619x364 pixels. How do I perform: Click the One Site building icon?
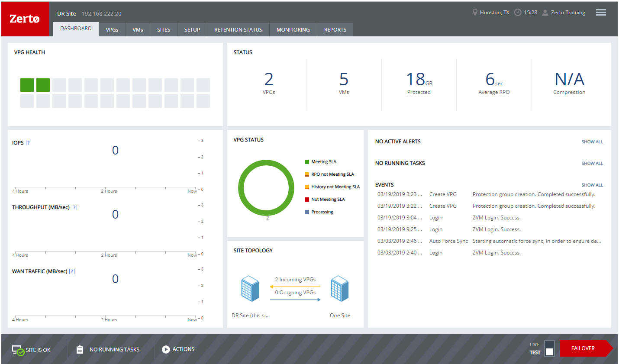tap(339, 289)
